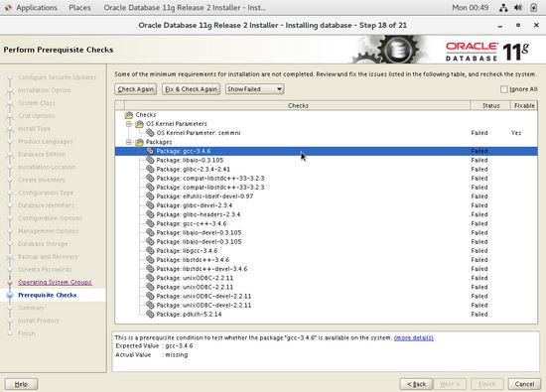Go to previous step with Back
This screenshot has width=546, height=392.
point(416,384)
